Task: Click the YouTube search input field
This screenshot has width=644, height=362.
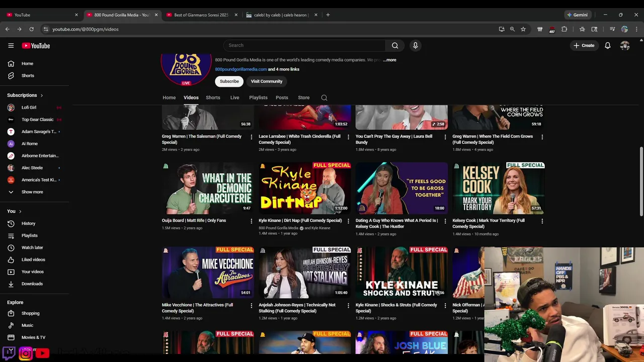Action: coord(304,45)
